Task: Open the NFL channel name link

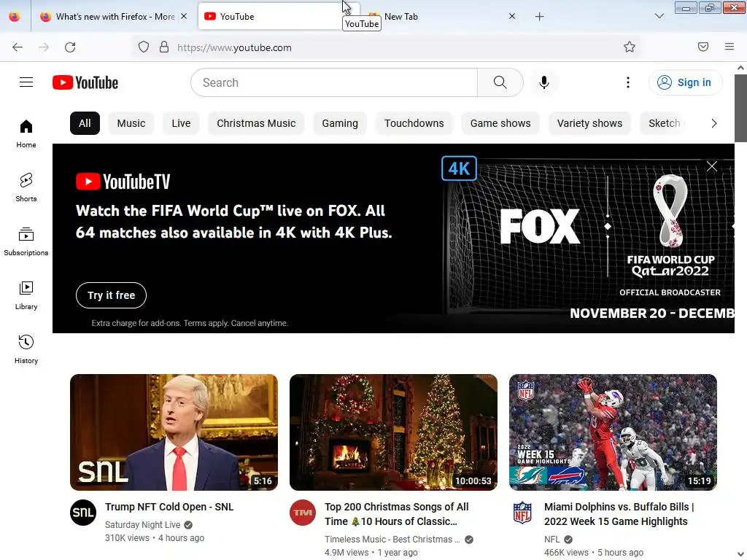Action: click(x=551, y=540)
